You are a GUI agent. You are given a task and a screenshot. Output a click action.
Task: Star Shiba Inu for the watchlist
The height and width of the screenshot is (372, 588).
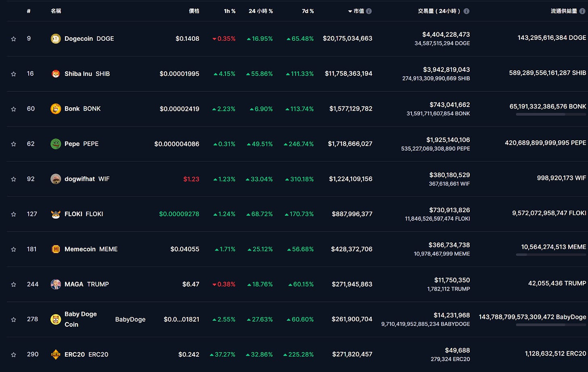coord(14,74)
